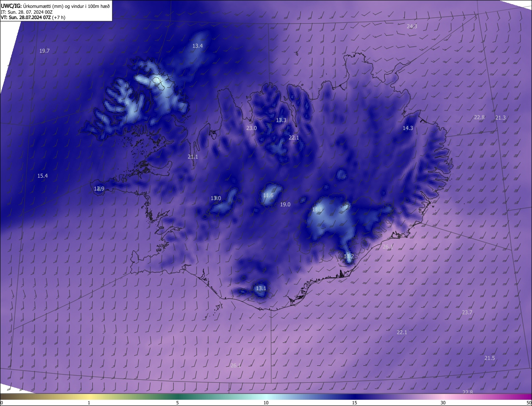Click the 21.3 value label

pos(500,117)
